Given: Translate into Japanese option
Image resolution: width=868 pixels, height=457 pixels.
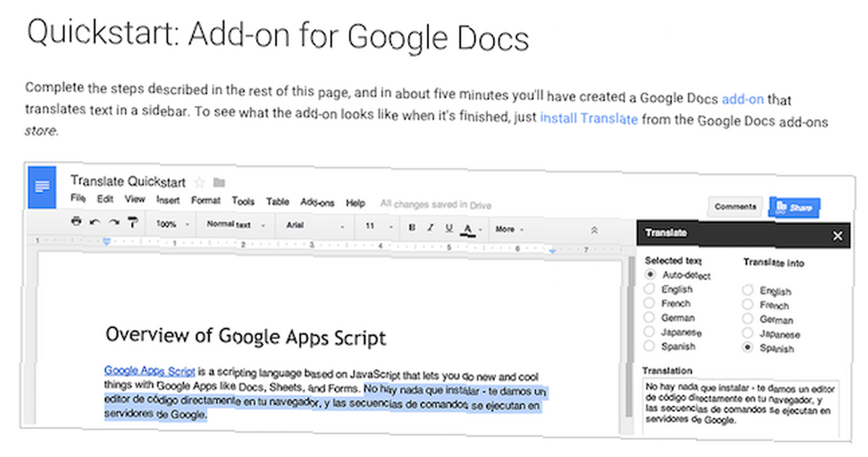Looking at the screenshot, I should pos(748,334).
